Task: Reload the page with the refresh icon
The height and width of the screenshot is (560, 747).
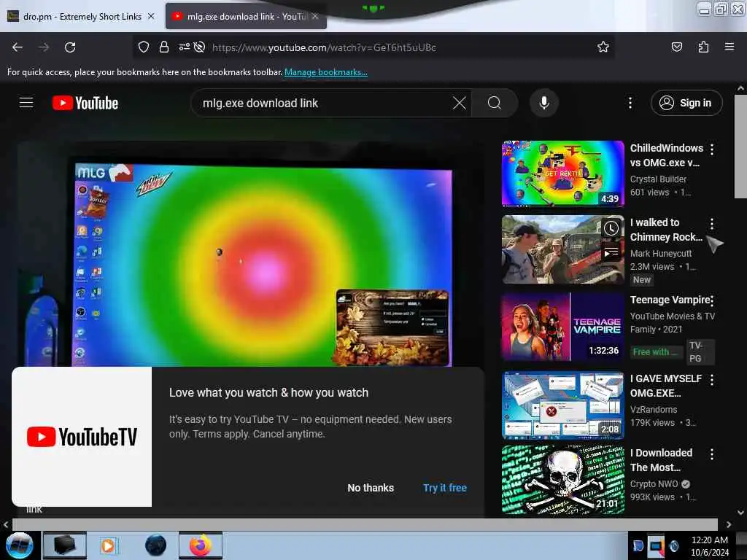Action: coord(70,47)
